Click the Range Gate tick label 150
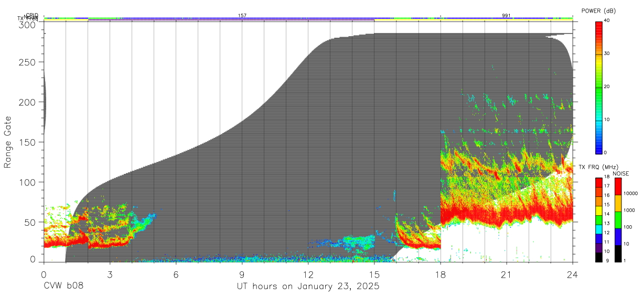This screenshot has height=297, width=644. 28,142
